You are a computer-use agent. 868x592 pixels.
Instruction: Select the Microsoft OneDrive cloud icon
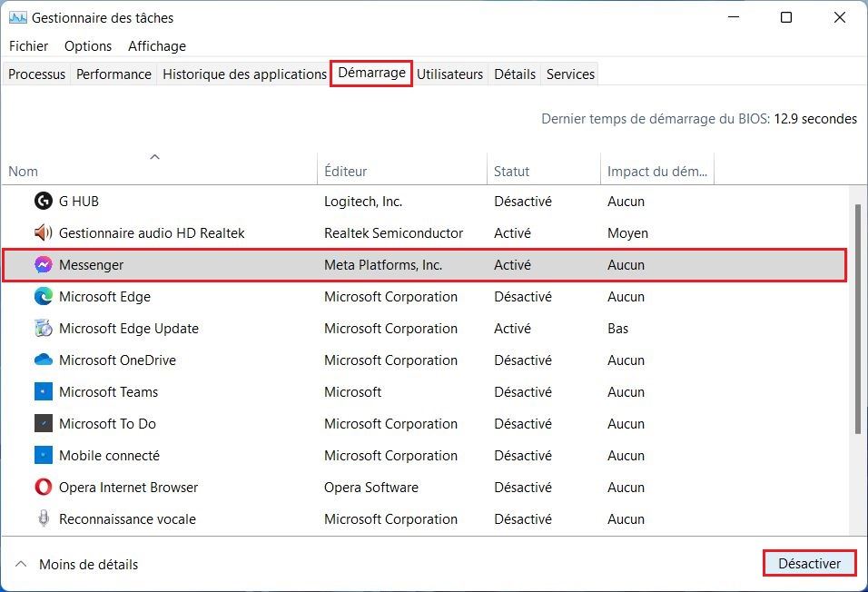coord(43,360)
